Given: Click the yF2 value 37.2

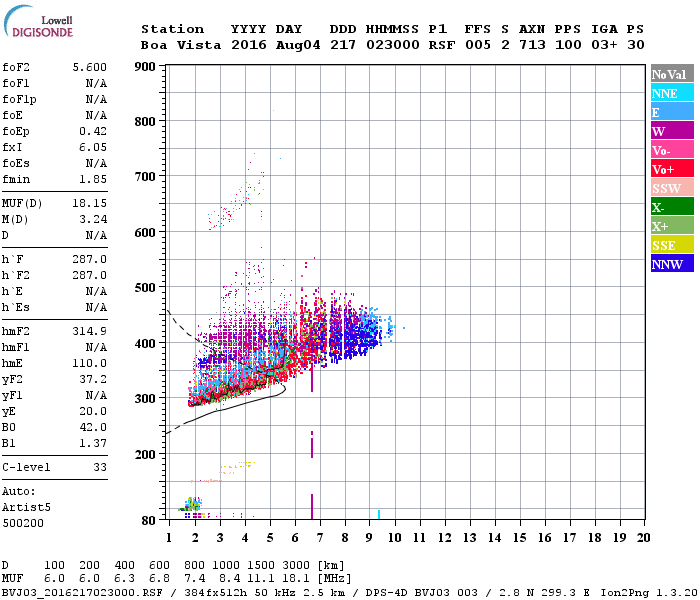Looking at the screenshot, I should 93,379.
